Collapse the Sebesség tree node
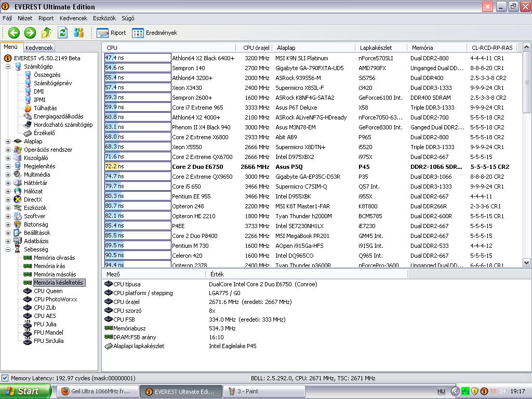 coord(8,249)
